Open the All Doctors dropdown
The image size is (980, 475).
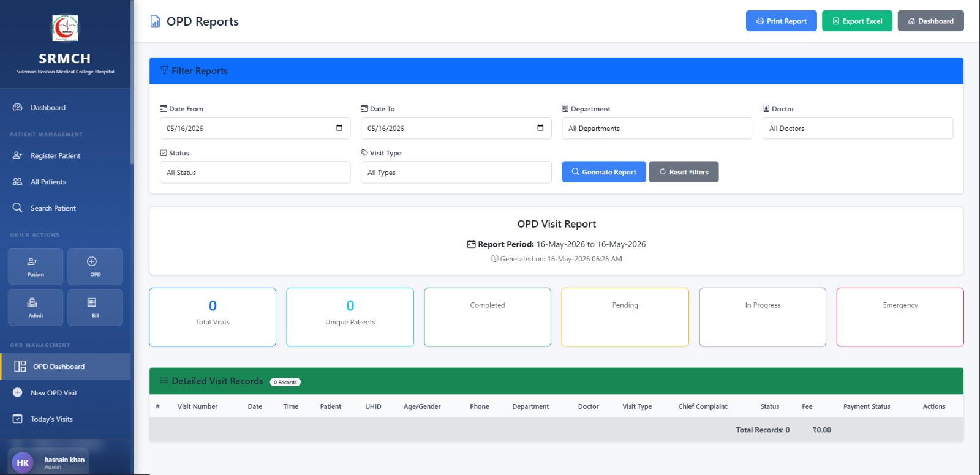[x=858, y=128]
